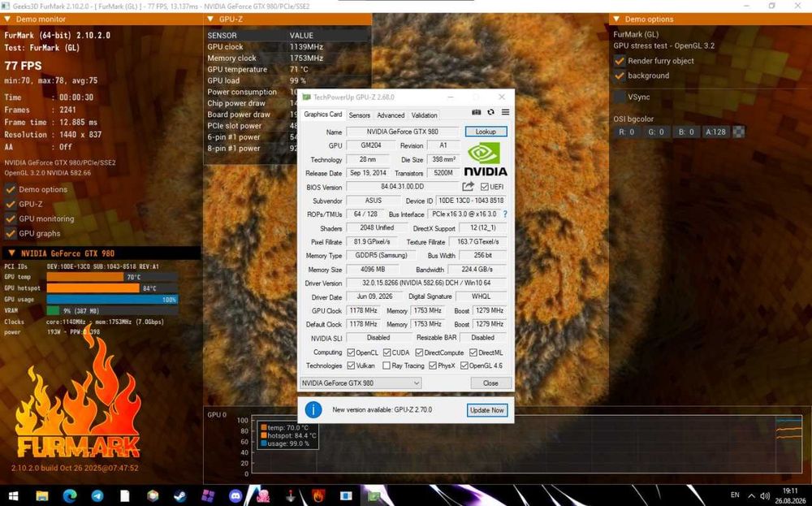
Task: Click the green GPU-Z taskbar icon
Action: [374, 496]
